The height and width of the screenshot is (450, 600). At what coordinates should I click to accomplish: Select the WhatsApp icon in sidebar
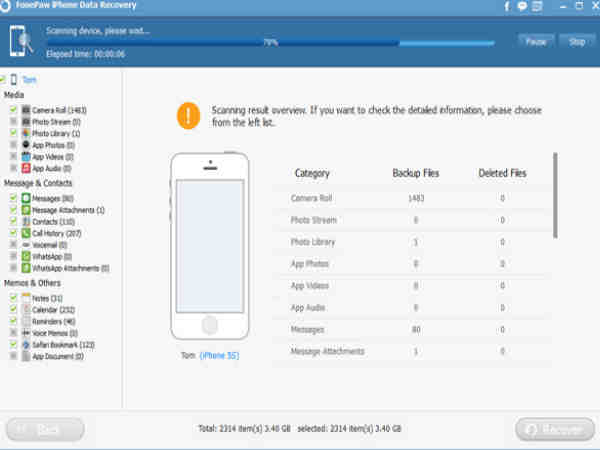[26, 256]
